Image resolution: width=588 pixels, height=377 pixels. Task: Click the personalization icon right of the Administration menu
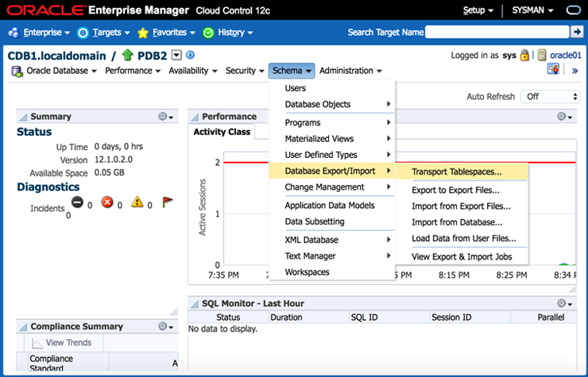click(x=553, y=69)
